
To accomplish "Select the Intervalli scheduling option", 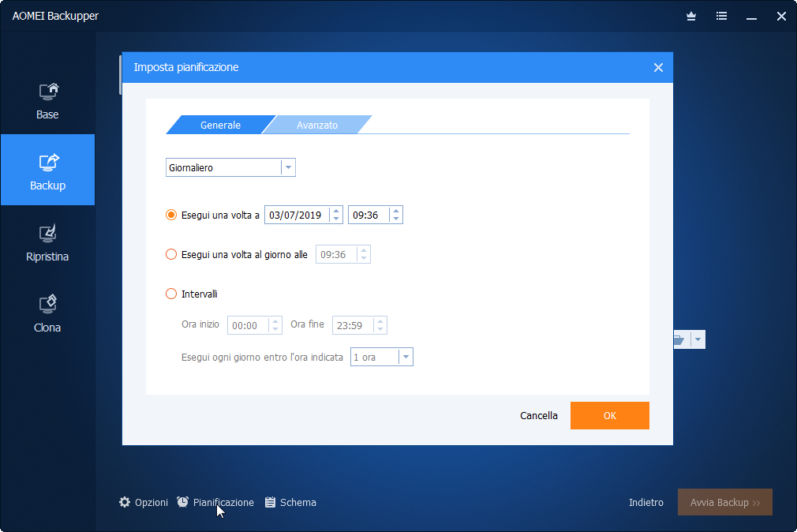I will coord(171,293).
